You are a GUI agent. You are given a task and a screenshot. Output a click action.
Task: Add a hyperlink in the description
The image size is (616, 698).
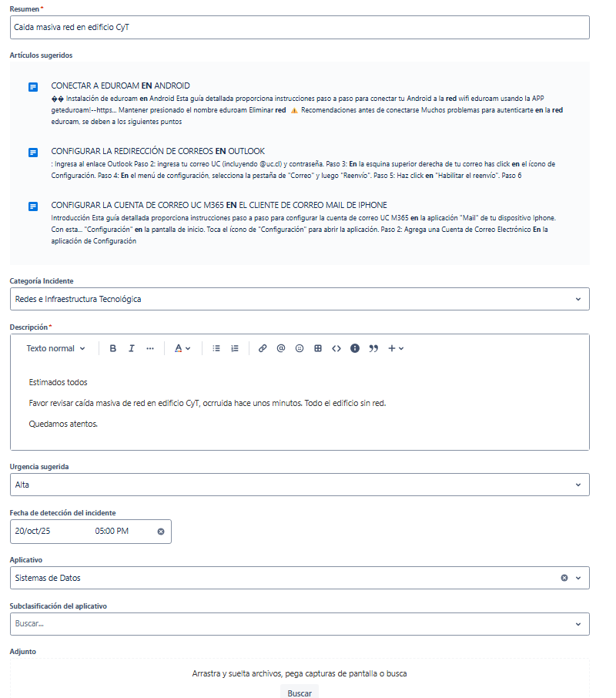[263, 348]
